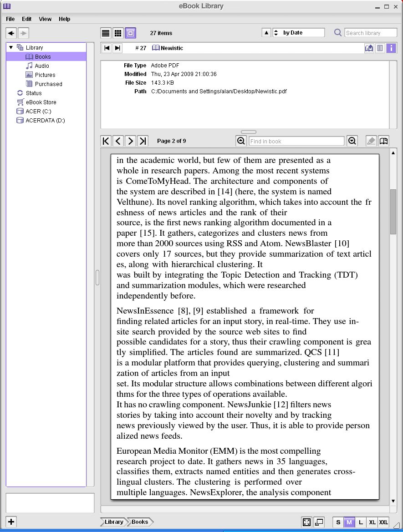The image size is (403, 532).
Task: Click the scrollbar up arrow
Action: (393, 152)
